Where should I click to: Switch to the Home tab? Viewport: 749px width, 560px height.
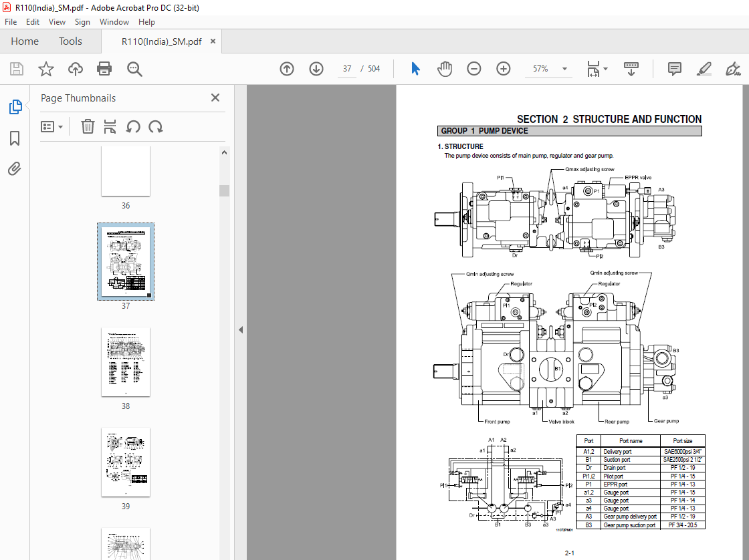coord(25,41)
